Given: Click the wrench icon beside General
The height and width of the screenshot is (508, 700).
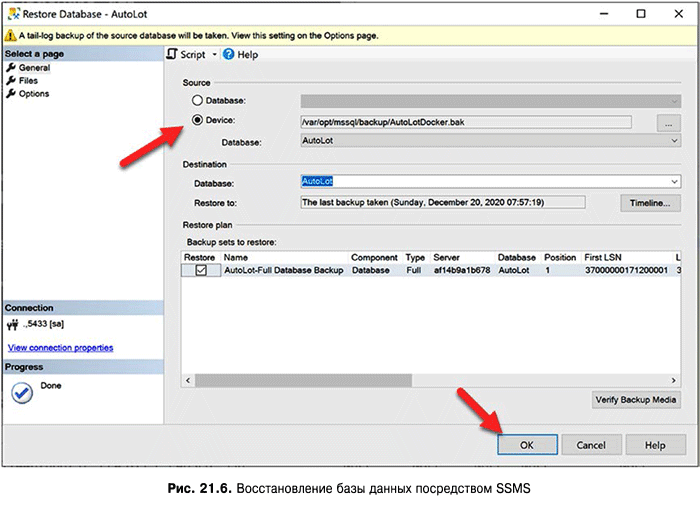Looking at the screenshot, I should tap(11, 68).
